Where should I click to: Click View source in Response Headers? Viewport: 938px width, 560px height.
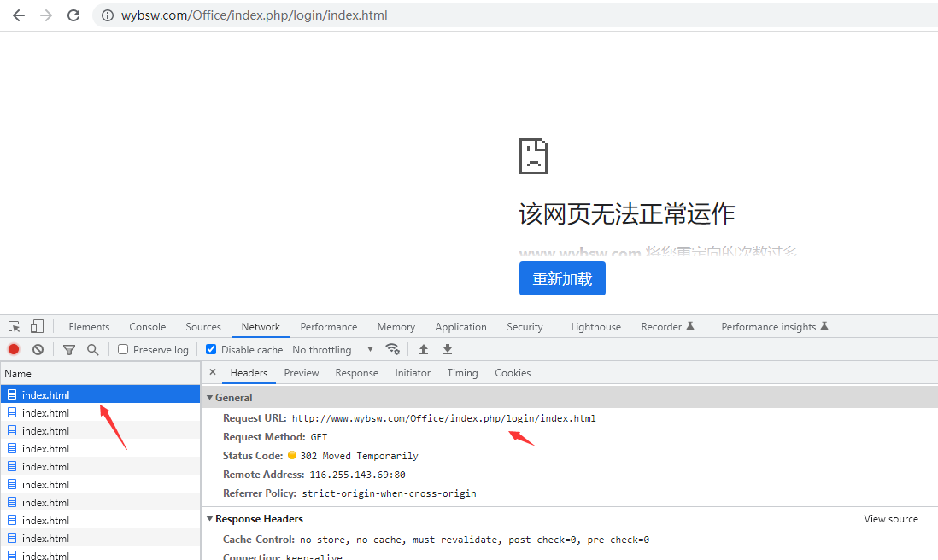pos(890,519)
